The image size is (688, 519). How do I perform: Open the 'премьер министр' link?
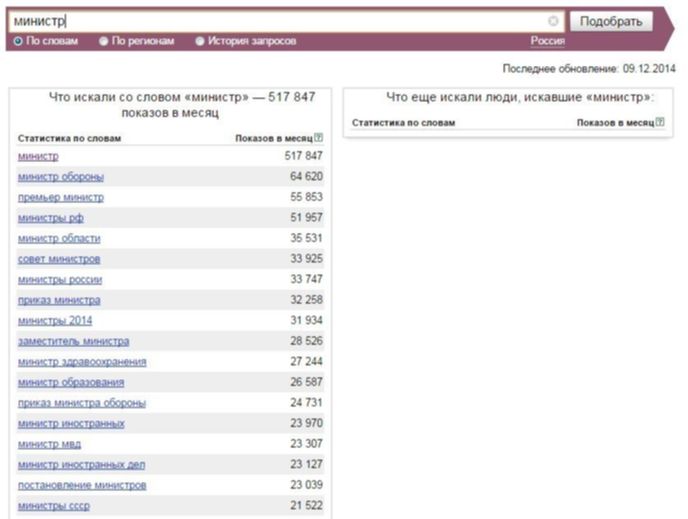(61, 197)
